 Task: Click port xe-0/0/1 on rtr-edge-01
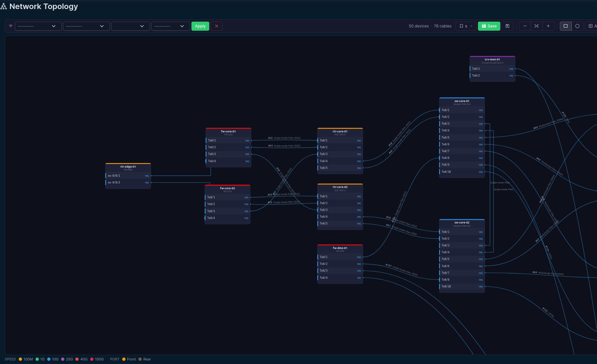128,176
